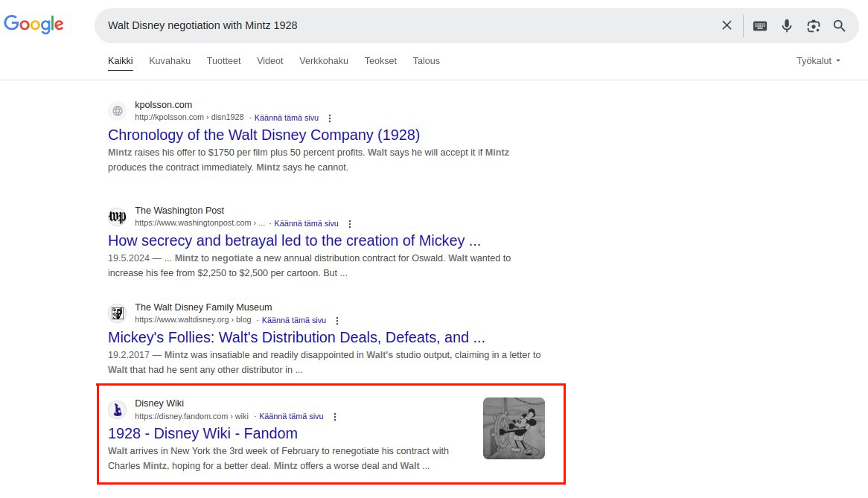Open three-dot menu for Washington Post result
Viewport: 868px width, 498px height.
coord(350,223)
